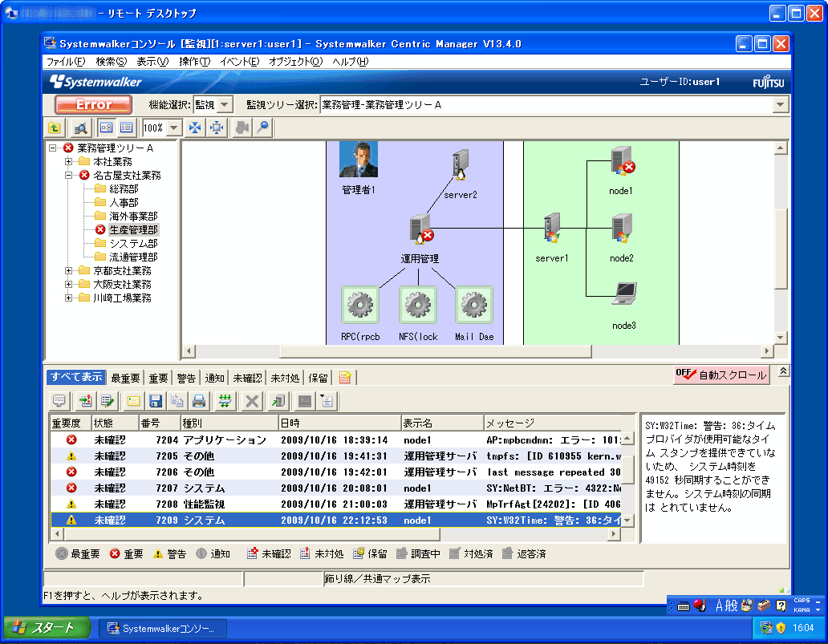Click the Systemwalkerコンソール taskbar button
Image resolution: width=828 pixels, height=644 pixels.
163,628
